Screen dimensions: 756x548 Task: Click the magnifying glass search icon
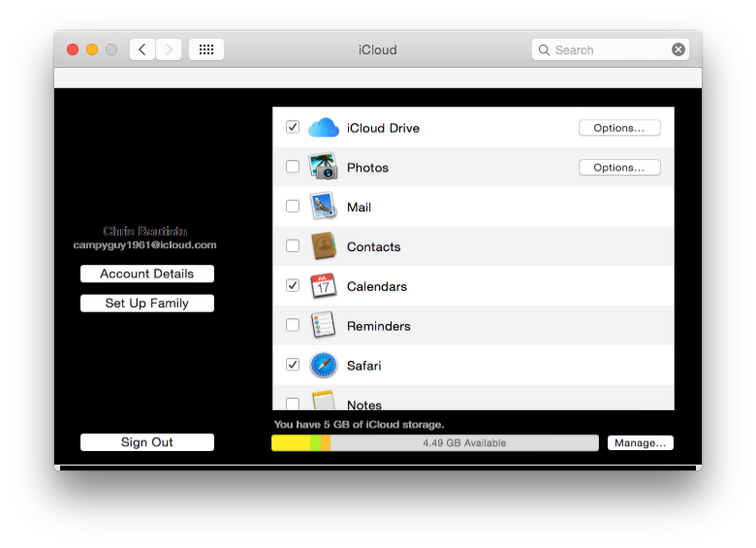coord(544,49)
